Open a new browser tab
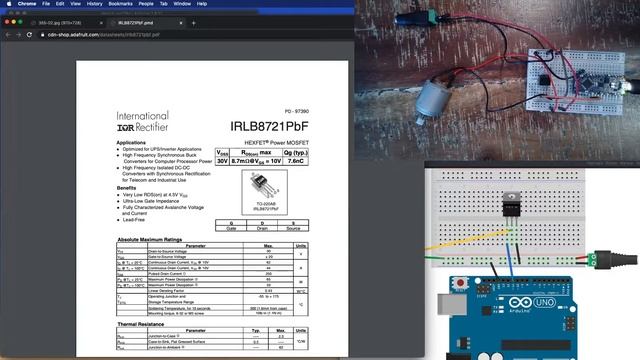 (x=193, y=23)
